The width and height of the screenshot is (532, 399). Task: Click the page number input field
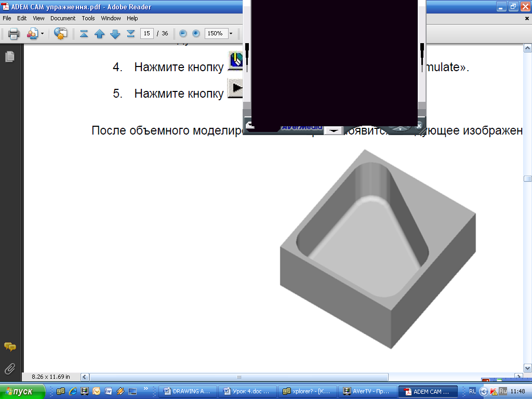click(147, 33)
